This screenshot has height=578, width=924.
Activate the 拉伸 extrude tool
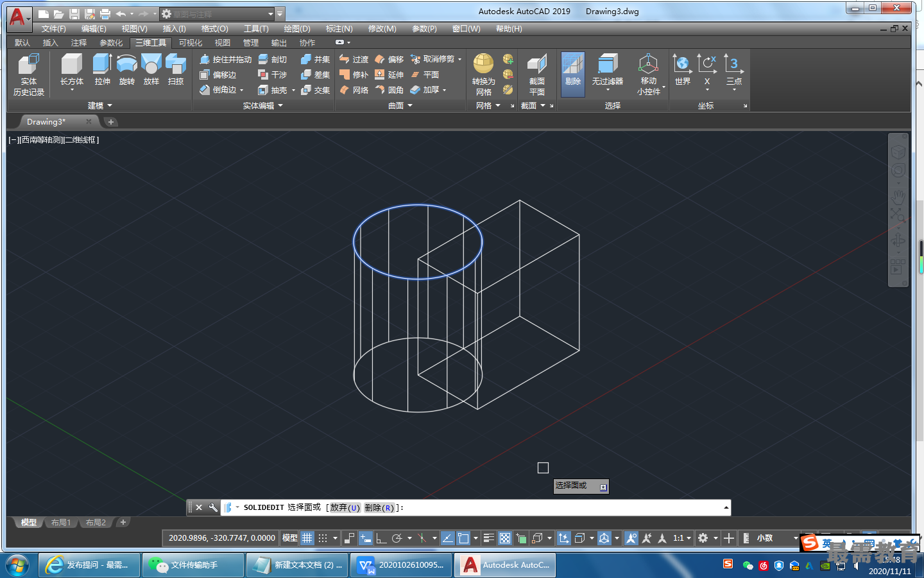pos(102,69)
